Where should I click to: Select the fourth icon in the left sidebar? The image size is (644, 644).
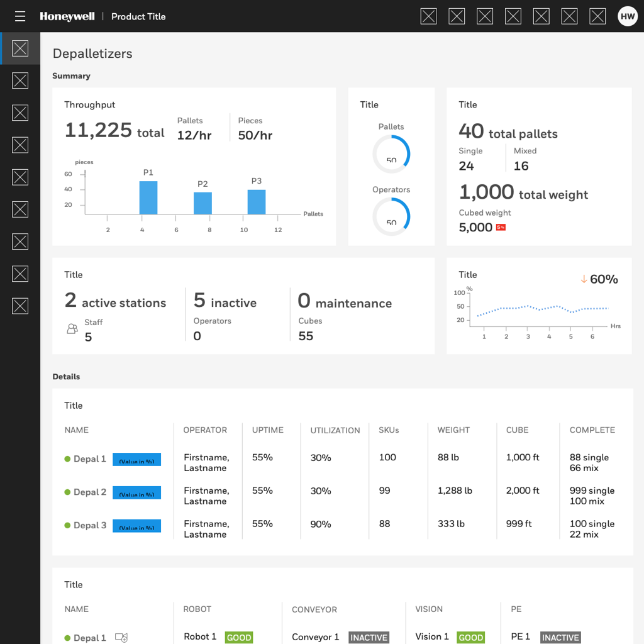coord(20,145)
